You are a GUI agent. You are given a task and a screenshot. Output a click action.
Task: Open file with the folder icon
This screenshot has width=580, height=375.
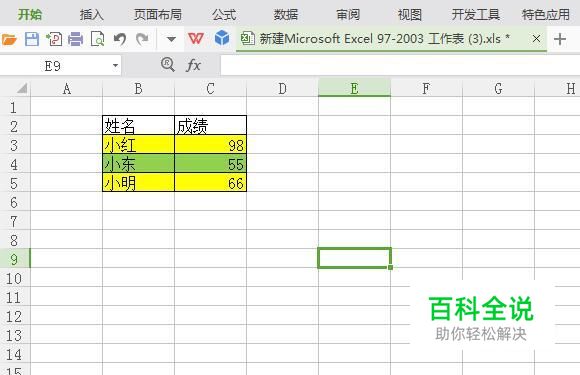(9, 39)
